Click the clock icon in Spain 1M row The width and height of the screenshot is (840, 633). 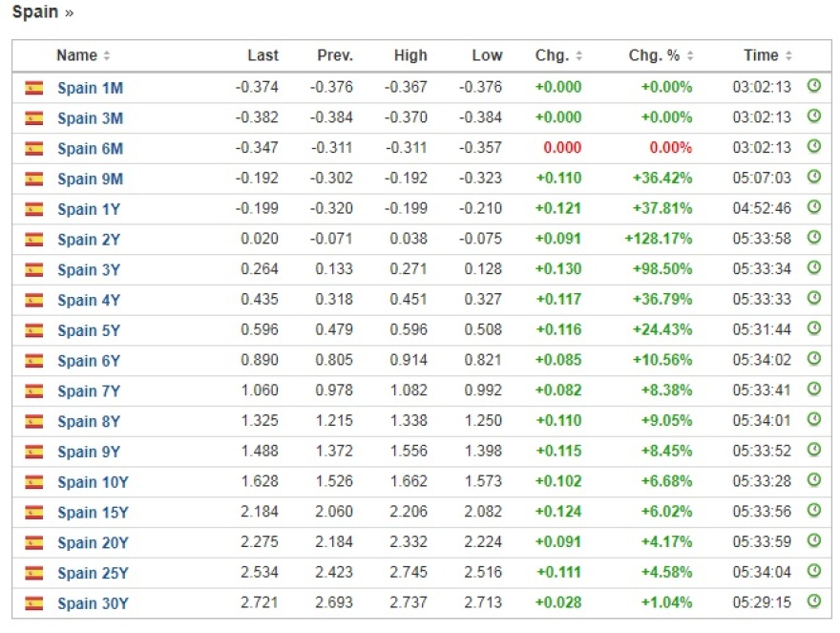814,86
